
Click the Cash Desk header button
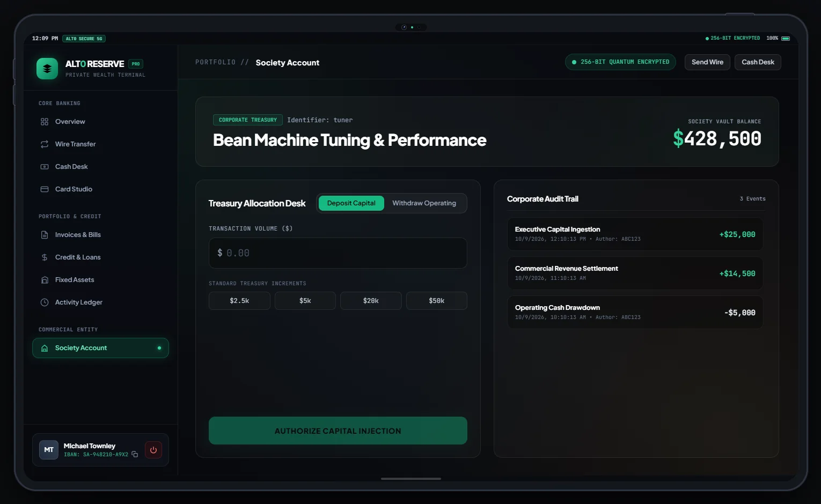coord(758,62)
